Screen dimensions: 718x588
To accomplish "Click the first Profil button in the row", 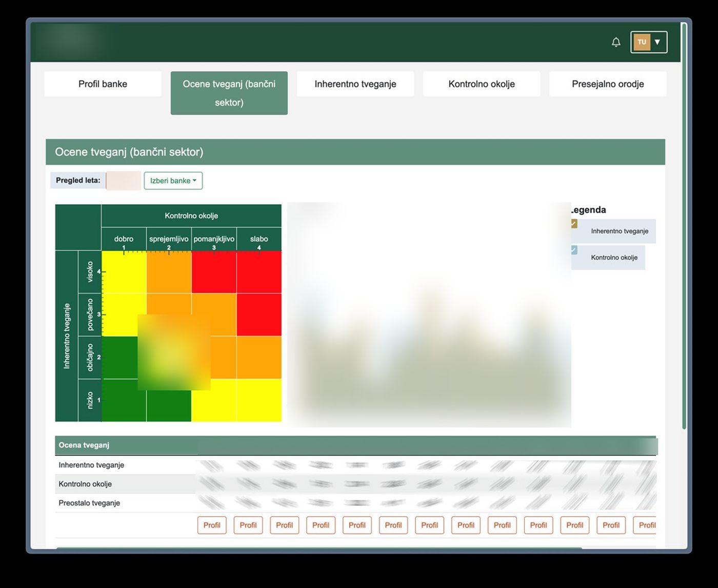I will 212,525.
